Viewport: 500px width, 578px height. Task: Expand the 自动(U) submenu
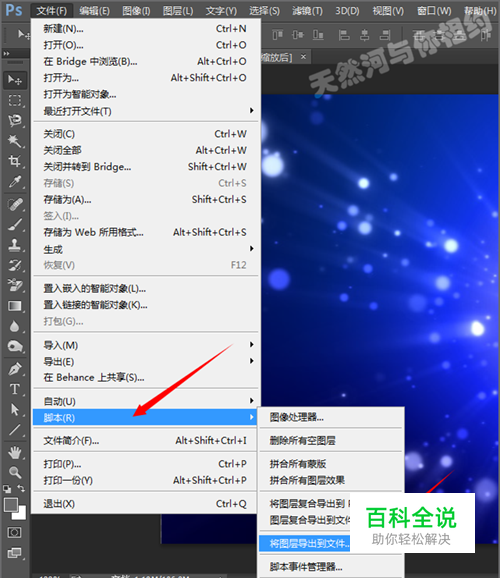pyautogui.click(x=145, y=401)
